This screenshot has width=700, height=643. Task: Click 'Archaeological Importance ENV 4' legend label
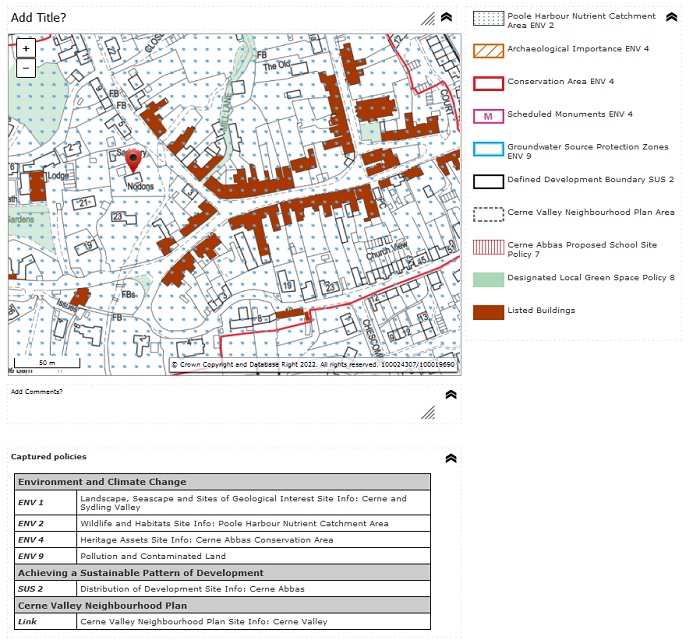pyautogui.click(x=578, y=49)
